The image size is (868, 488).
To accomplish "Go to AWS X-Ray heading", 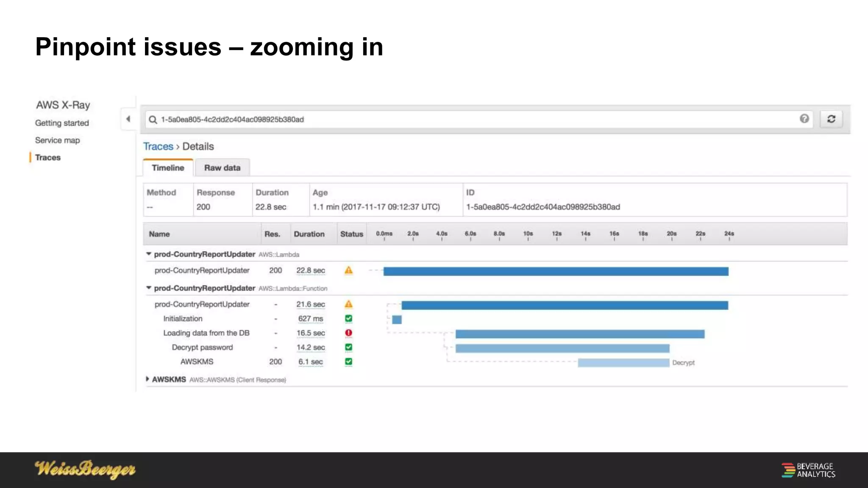I will pos(63,105).
